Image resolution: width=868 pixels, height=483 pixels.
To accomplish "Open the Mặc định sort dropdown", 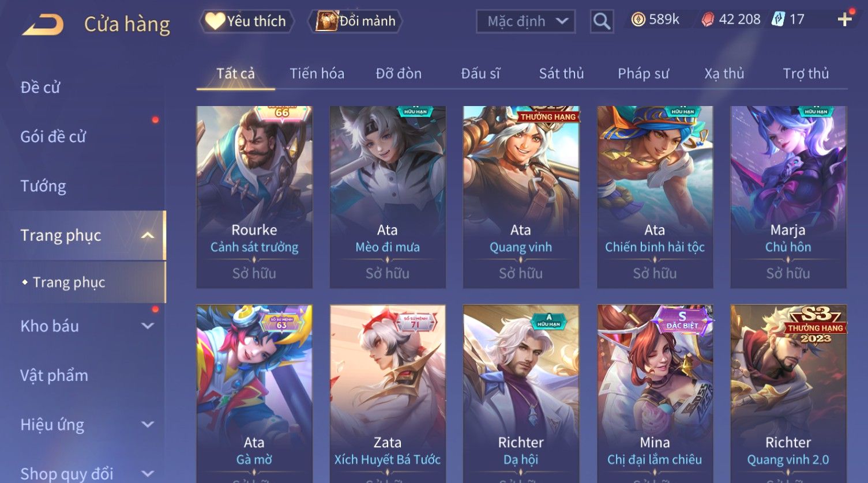I will click(525, 21).
